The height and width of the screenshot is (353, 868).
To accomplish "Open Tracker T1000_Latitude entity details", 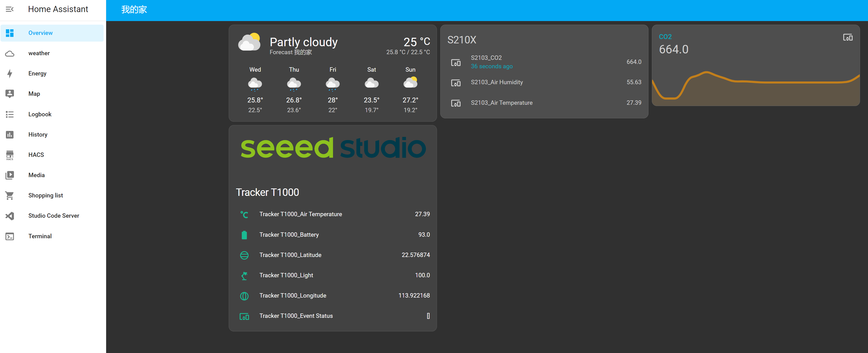I will click(333, 255).
